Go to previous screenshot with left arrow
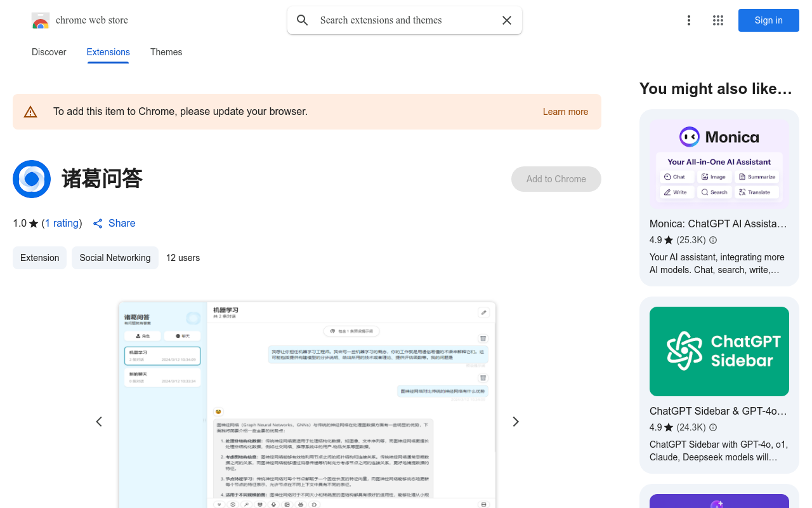The image size is (812, 508). click(99, 422)
